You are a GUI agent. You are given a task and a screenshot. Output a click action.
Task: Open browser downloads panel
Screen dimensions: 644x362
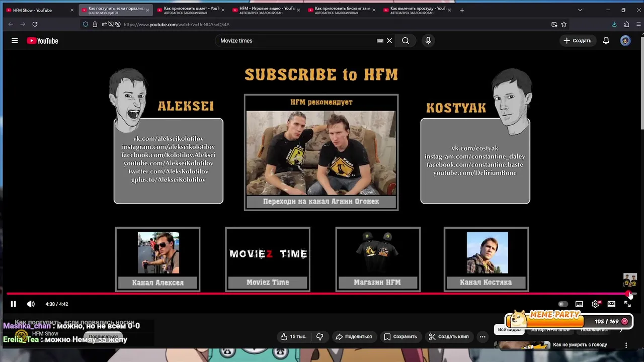(x=614, y=24)
